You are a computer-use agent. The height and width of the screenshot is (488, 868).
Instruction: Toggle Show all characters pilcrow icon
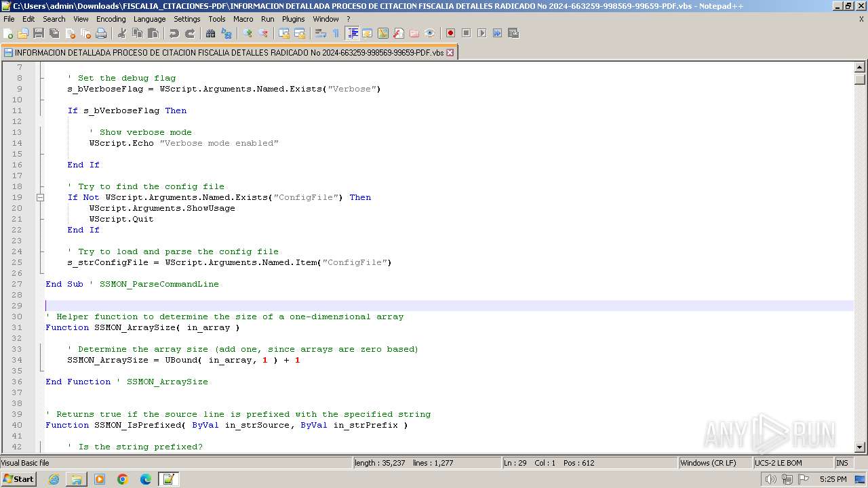pos(336,33)
